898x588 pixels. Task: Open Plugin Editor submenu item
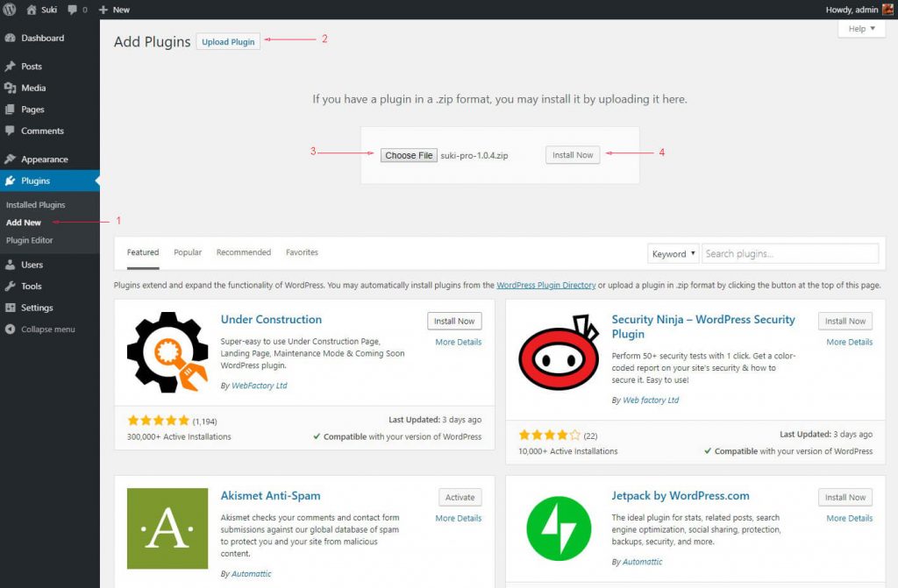coord(29,240)
